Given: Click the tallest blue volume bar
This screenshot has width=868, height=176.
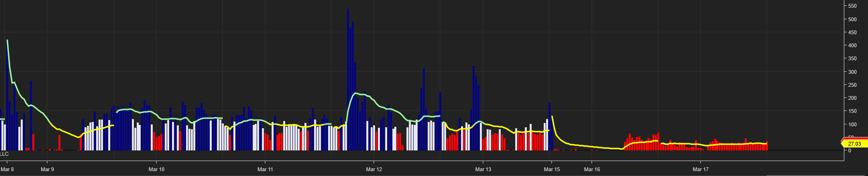Looking at the screenshot, I should click(x=348, y=80).
